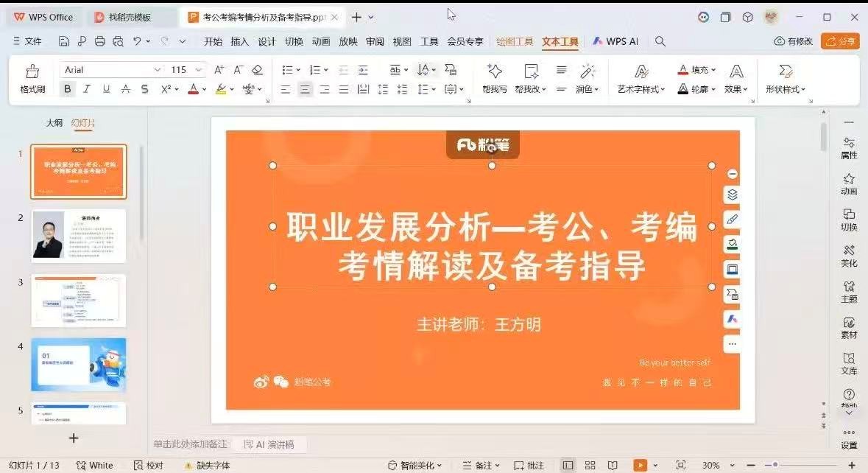Open the font size 115 dropdown
Image resolution: width=868 pixels, height=473 pixels.
[x=199, y=70]
